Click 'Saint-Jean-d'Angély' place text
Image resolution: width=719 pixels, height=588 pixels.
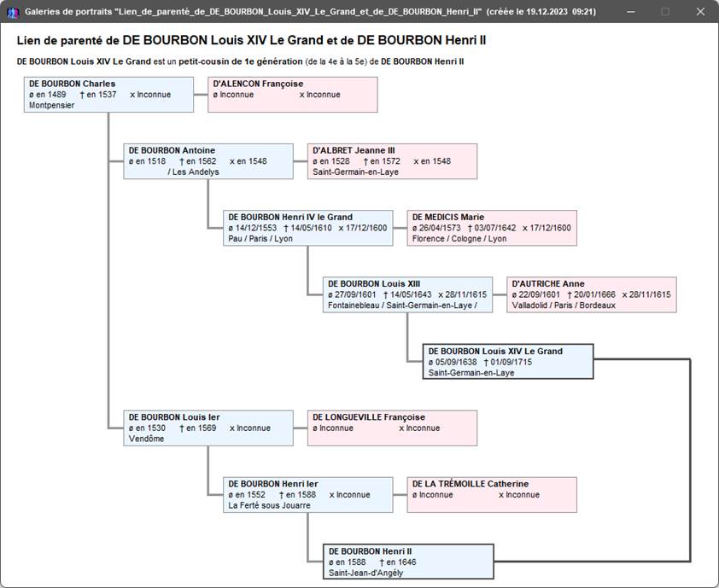(x=366, y=573)
